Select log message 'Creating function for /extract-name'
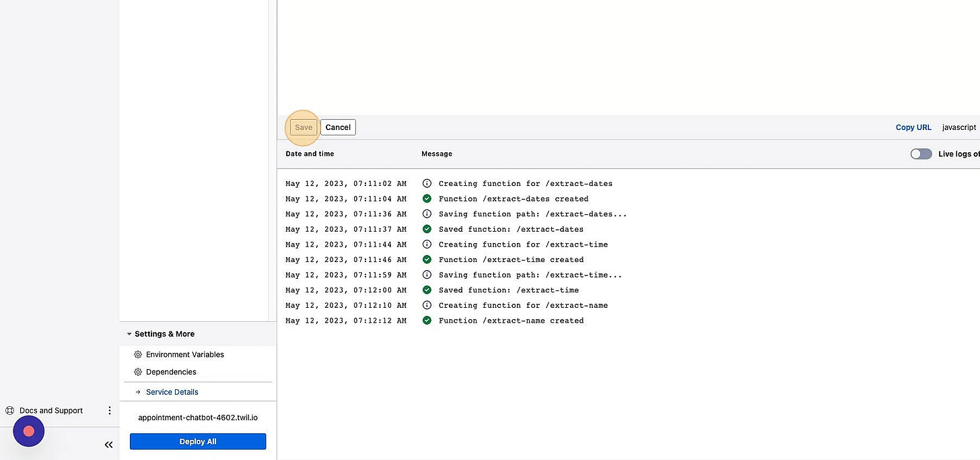The image size is (980, 460). point(524,305)
